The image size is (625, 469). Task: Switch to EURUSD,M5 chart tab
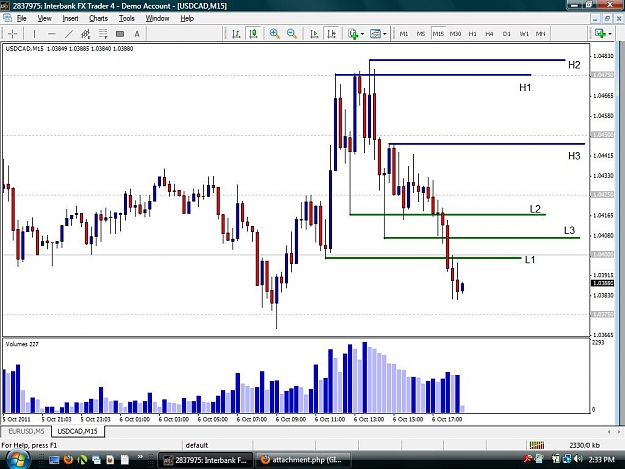pos(26,431)
